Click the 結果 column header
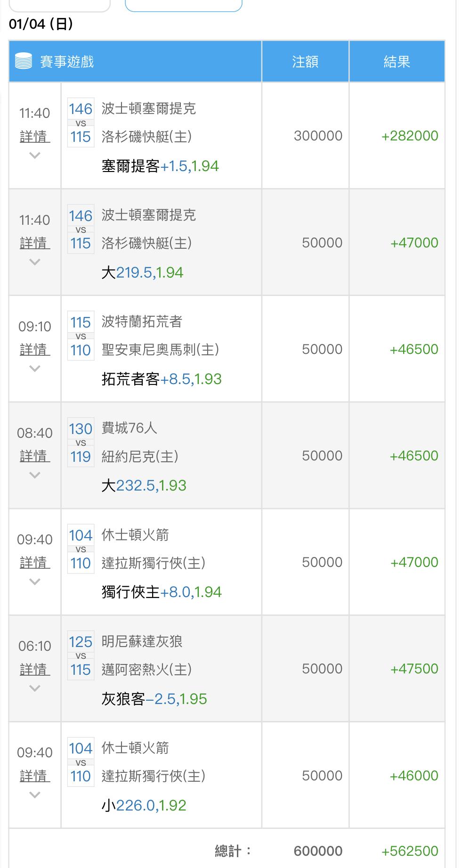 click(397, 62)
